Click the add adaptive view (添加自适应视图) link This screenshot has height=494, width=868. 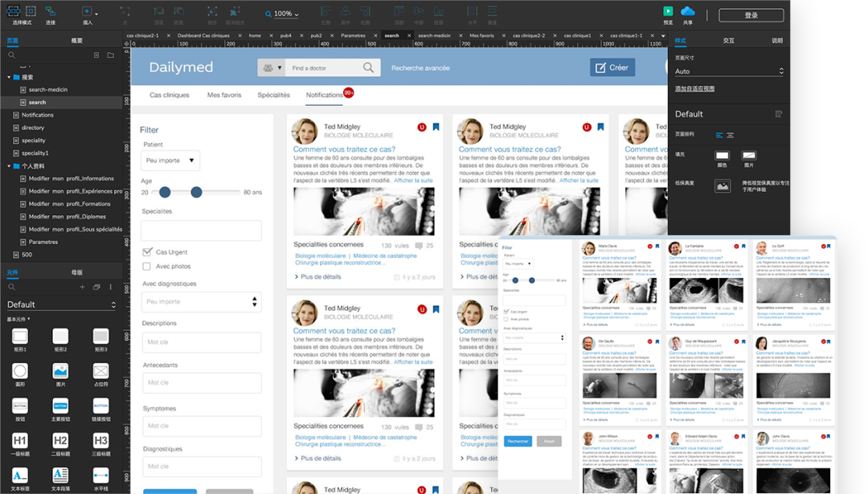(694, 88)
